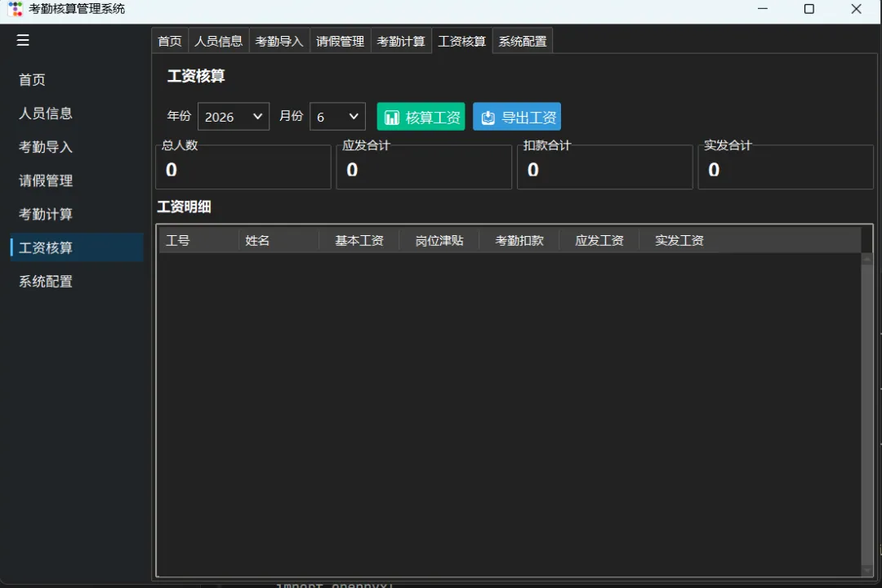Close the 考勤核算管理系统 window

pos(856,8)
